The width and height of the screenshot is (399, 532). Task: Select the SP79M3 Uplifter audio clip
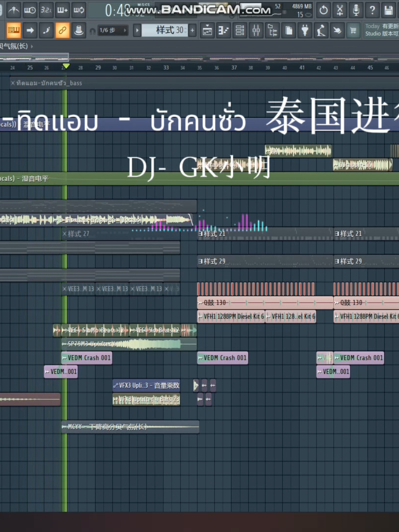[129, 344]
